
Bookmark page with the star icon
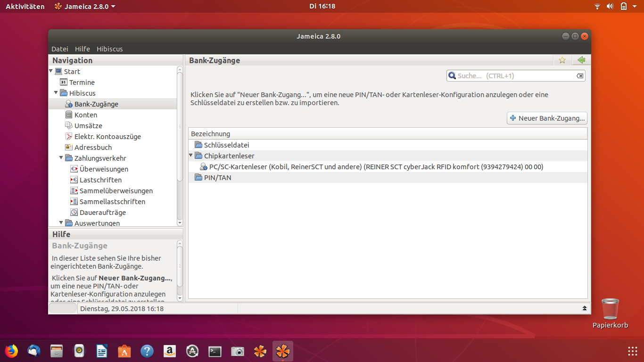562,60
